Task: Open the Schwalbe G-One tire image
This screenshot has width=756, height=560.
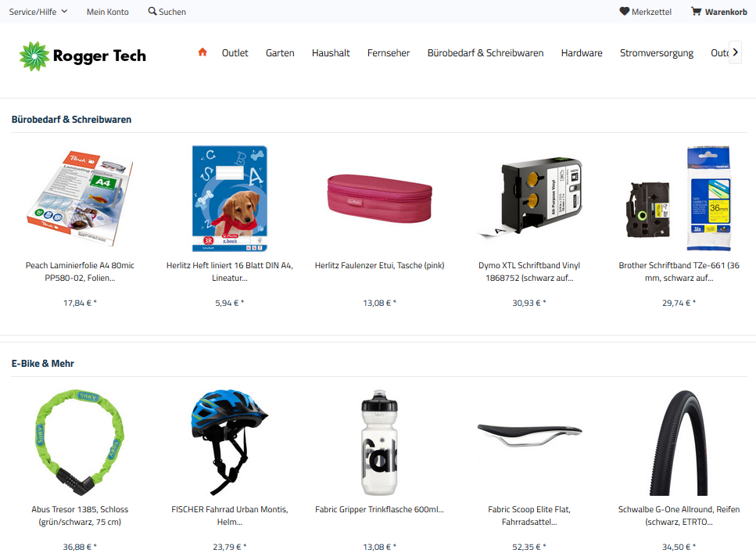Action: 679,443
